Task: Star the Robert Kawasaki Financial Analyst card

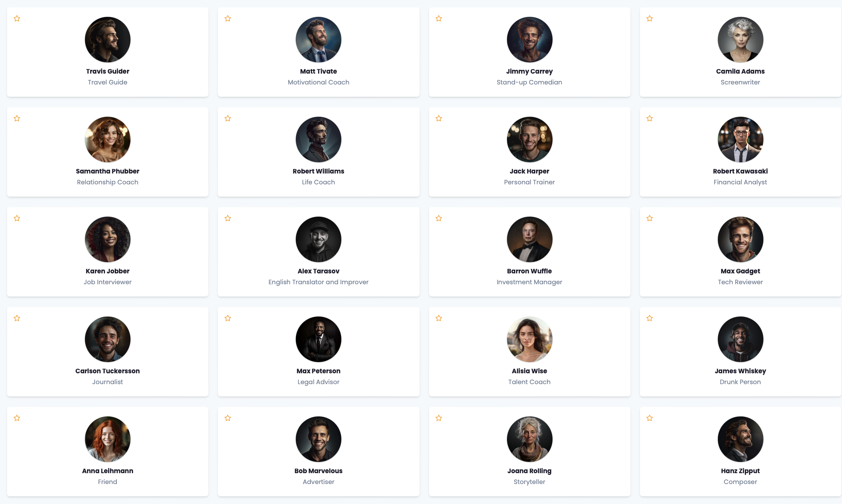Action: 649,118
